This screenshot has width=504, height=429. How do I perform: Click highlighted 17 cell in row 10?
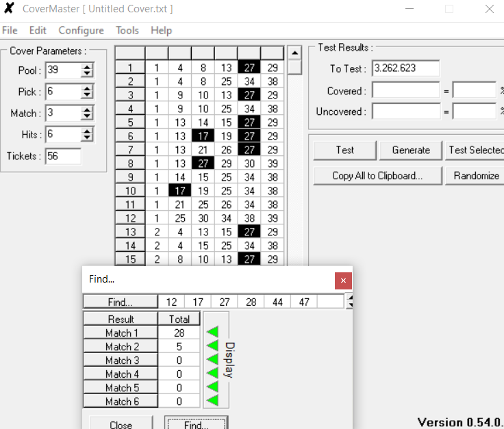pos(180,191)
